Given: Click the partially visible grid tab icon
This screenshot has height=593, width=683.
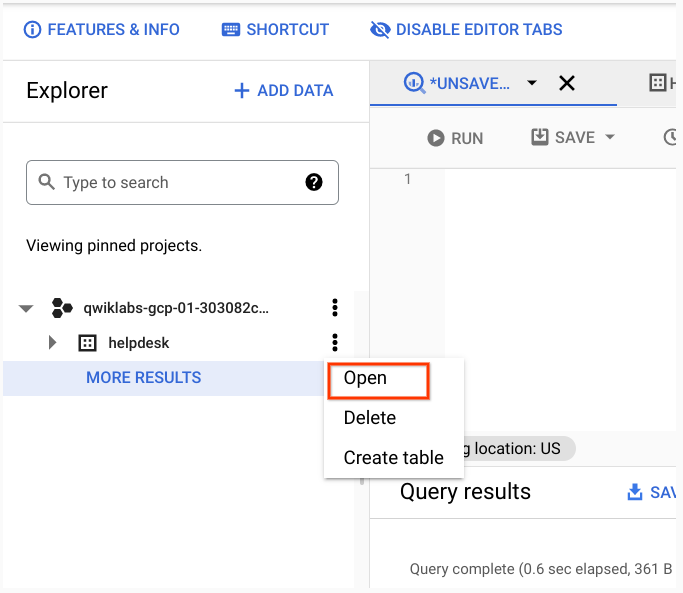Looking at the screenshot, I should (658, 82).
